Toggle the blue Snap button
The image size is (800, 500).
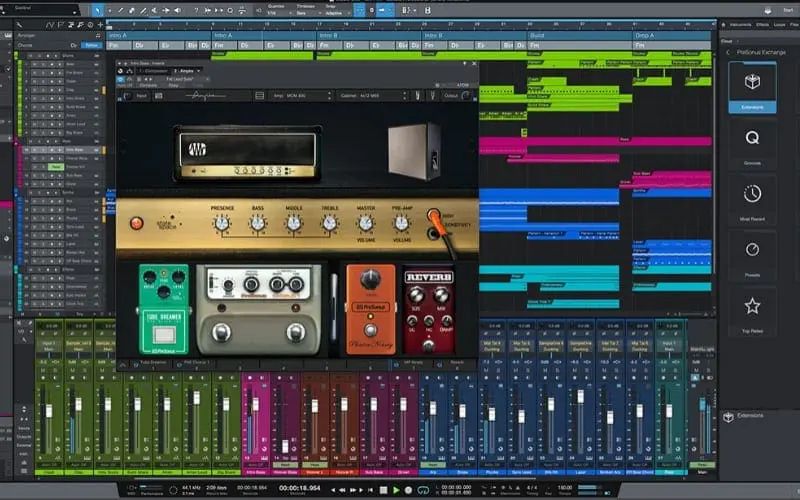click(x=359, y=10)
